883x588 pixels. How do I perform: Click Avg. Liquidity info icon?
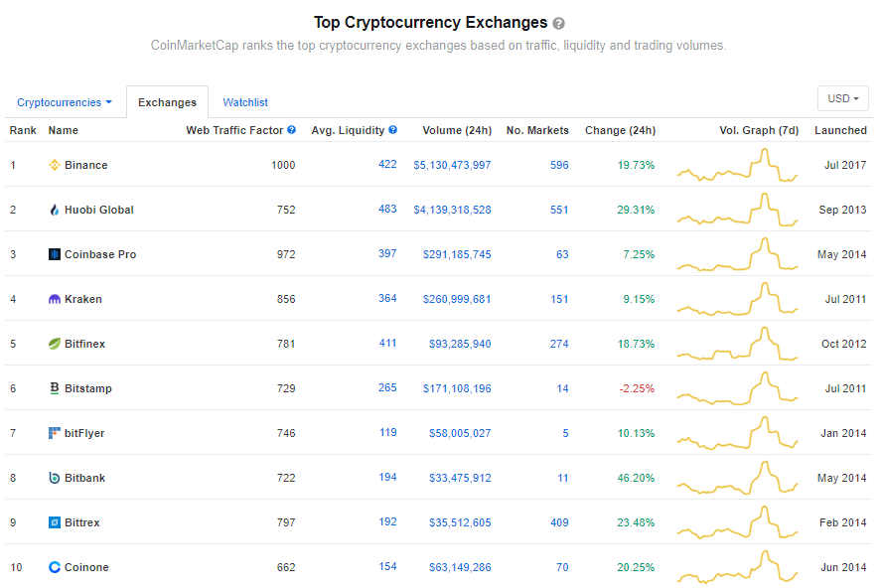tap(393, 130)
